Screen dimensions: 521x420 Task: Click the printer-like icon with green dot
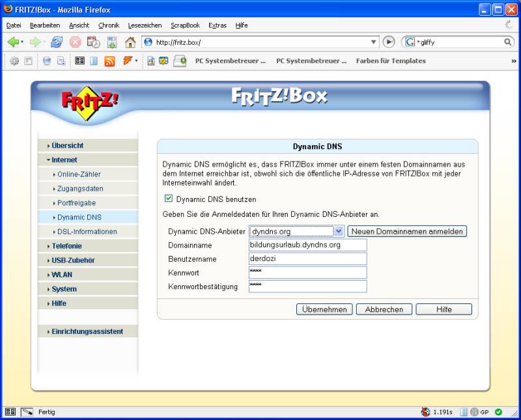pos(180,61)
